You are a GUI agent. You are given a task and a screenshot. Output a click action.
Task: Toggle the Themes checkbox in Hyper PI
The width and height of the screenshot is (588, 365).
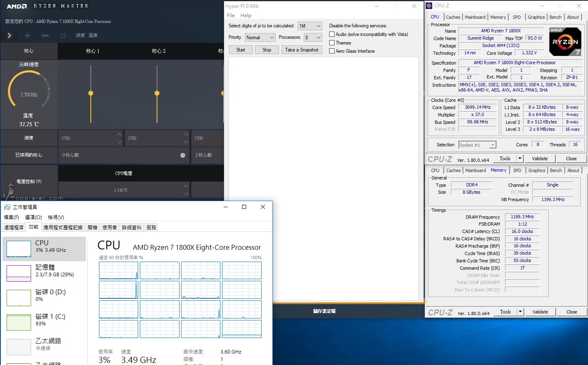point(332,43)
